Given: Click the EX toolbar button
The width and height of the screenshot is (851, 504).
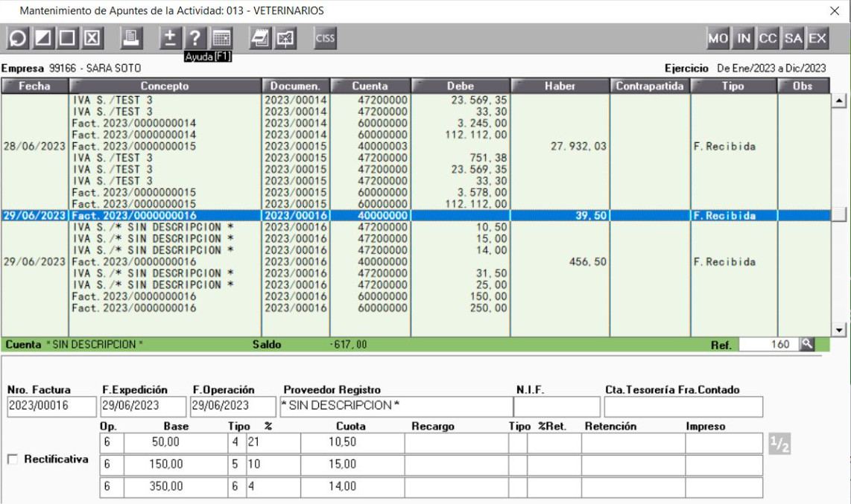Looking at the screenshot, I should point(817,38).
